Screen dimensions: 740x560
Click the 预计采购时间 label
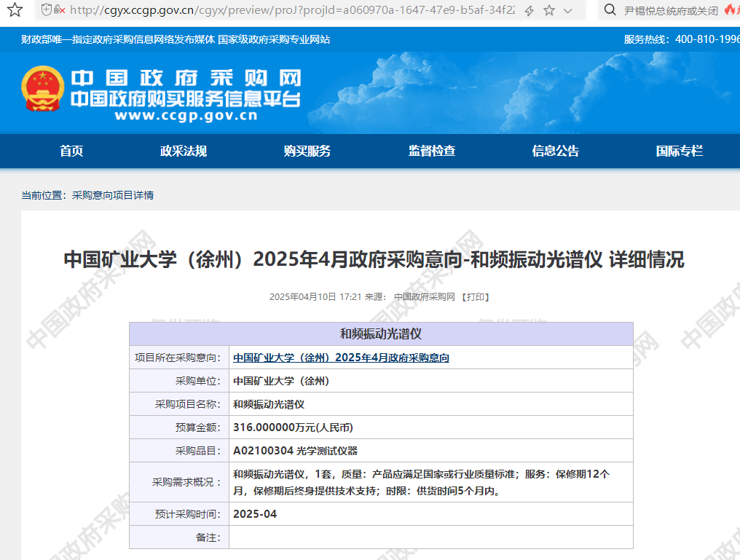188,514
